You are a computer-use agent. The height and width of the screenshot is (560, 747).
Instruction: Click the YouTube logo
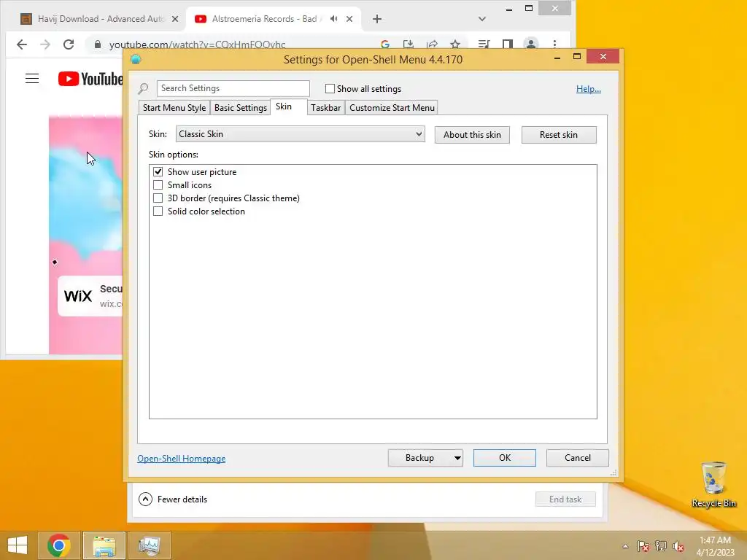(90, 79)
